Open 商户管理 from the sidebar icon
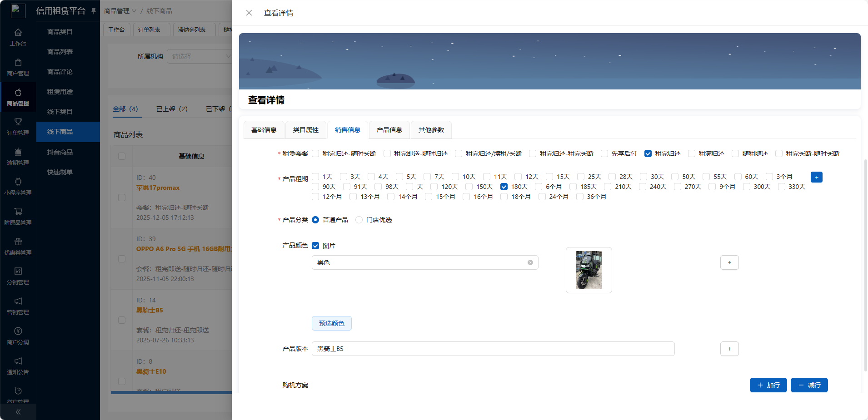 coord(18,63)
